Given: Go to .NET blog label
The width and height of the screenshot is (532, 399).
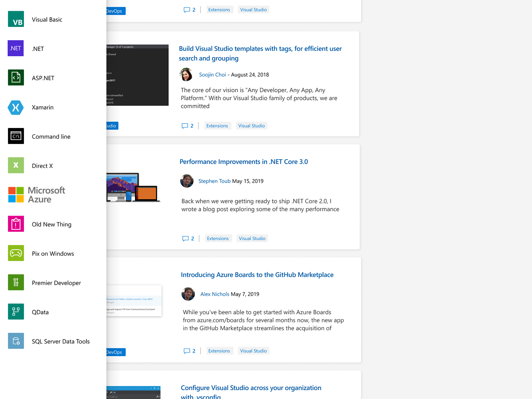Looking at the screenshot, I should tap(38, 49).
